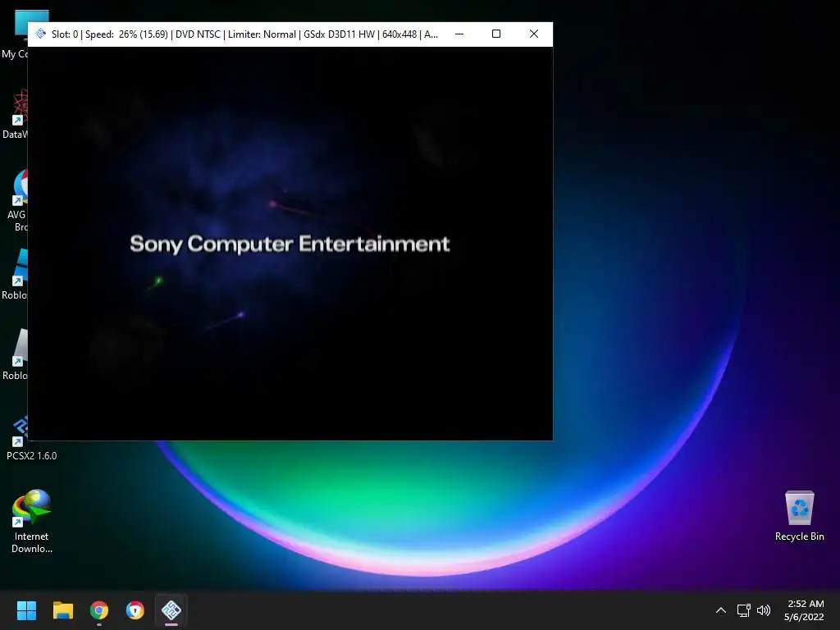The image size is (840, 630).
Task: Open the Recycle Bin desktop icon
Action: click(799, 515)
